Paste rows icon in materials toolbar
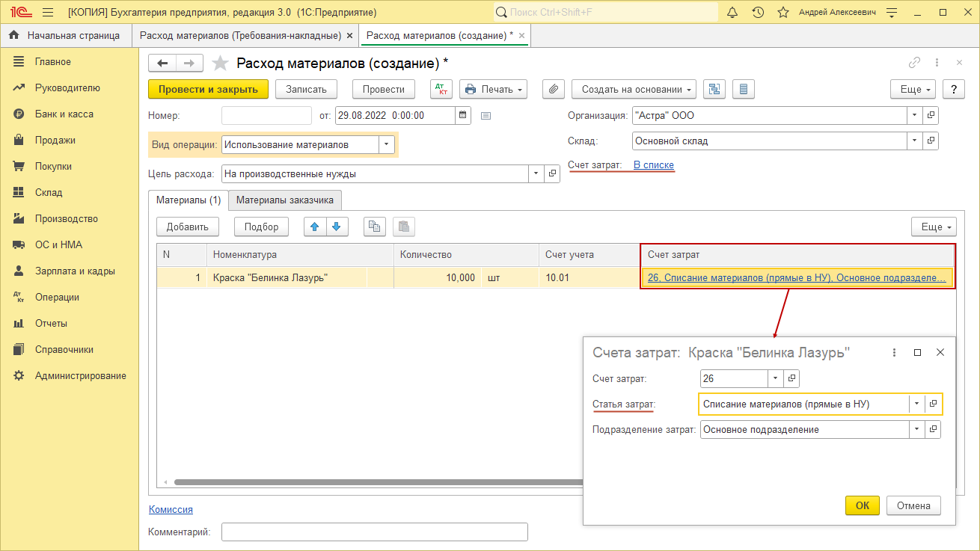 click(403, 227)
